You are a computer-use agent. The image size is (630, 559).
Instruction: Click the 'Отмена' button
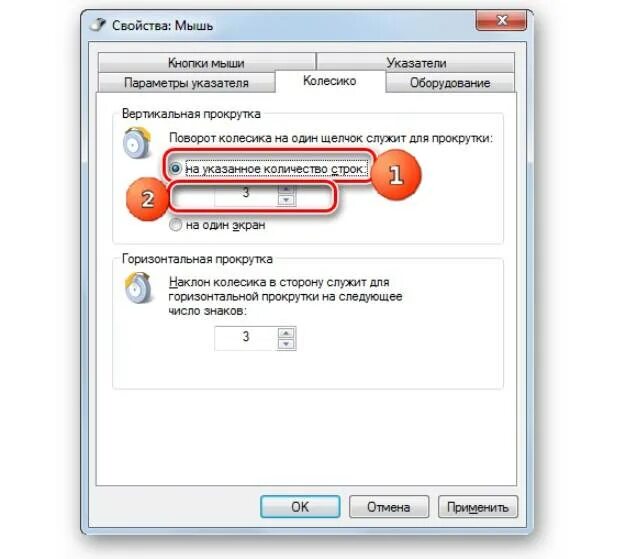[389, 507]
